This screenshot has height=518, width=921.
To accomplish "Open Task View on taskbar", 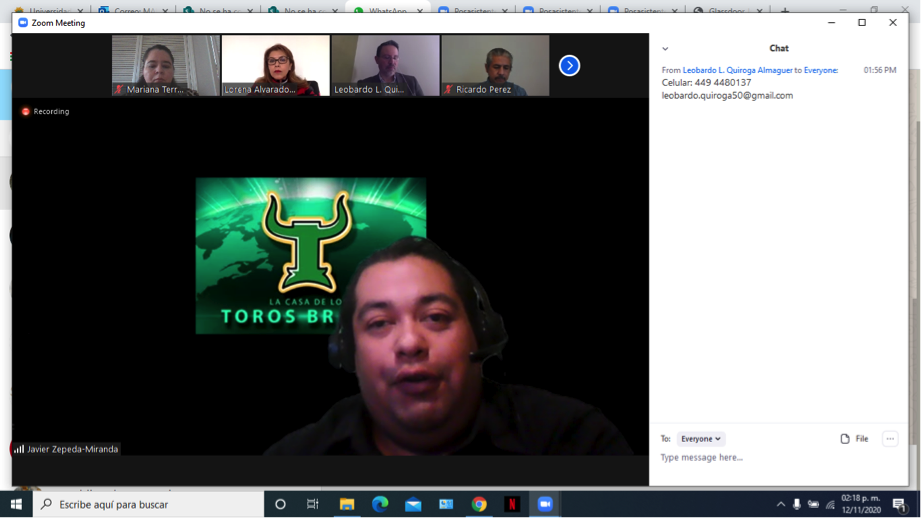I will [312, 504].
